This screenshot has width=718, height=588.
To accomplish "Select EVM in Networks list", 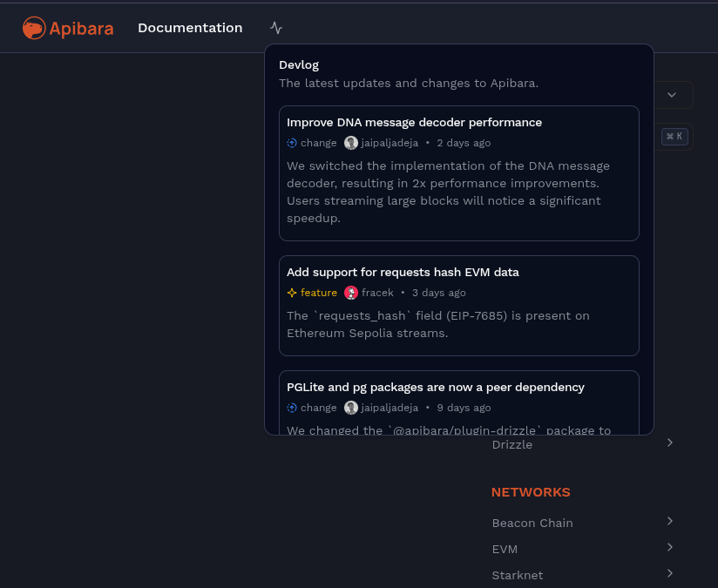I will [x=505, y=549].
